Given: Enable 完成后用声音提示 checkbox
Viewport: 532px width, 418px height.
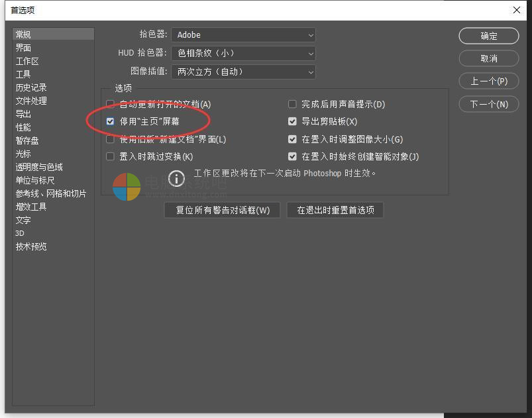Looking at the screenshot, I should coord(292,105).
